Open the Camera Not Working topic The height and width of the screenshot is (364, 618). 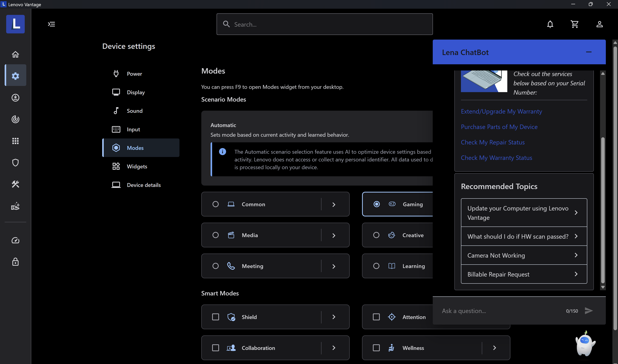524,255
